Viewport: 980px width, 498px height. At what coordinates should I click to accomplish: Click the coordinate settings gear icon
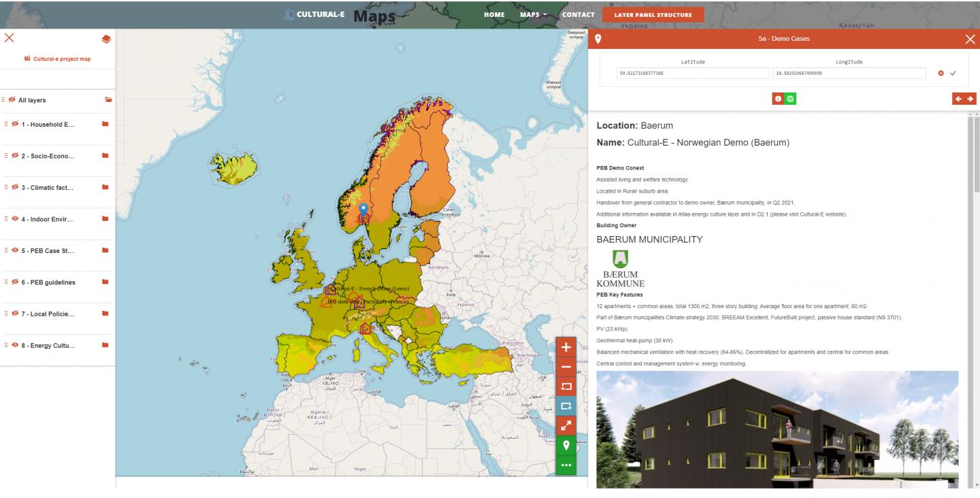[941, 73]
